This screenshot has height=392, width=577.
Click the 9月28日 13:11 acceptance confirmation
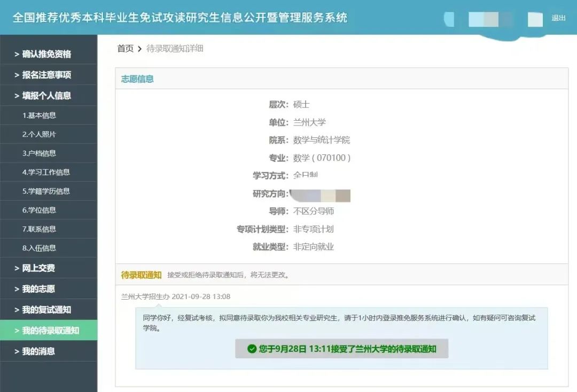[x=342, y=349]
